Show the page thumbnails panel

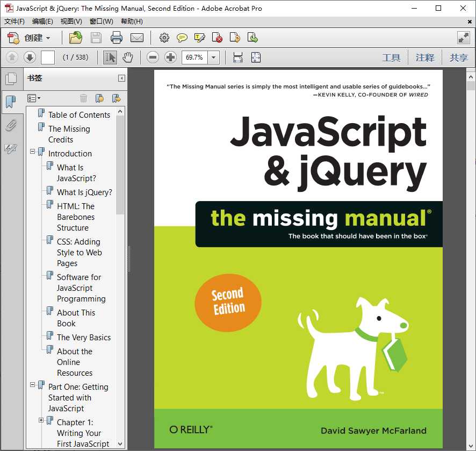click(x=11, y=78)
